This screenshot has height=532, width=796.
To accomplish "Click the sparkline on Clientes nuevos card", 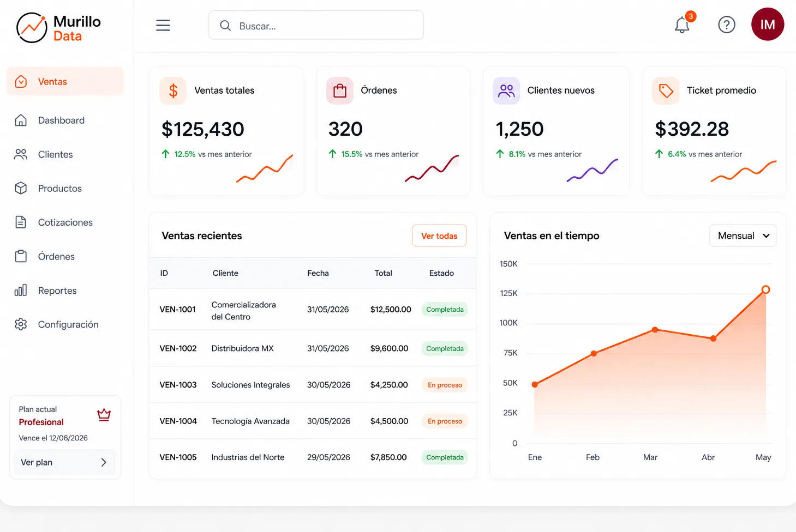I will point(592,170).
